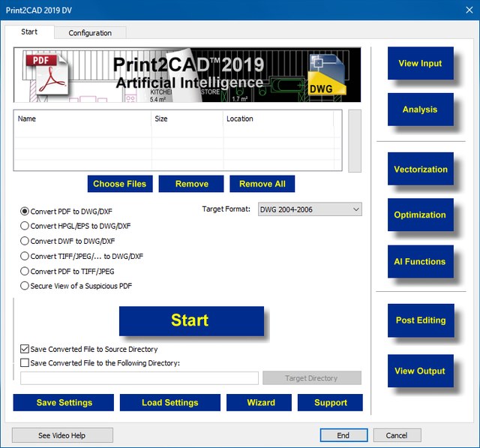Open See Video Help

[62, 435]
